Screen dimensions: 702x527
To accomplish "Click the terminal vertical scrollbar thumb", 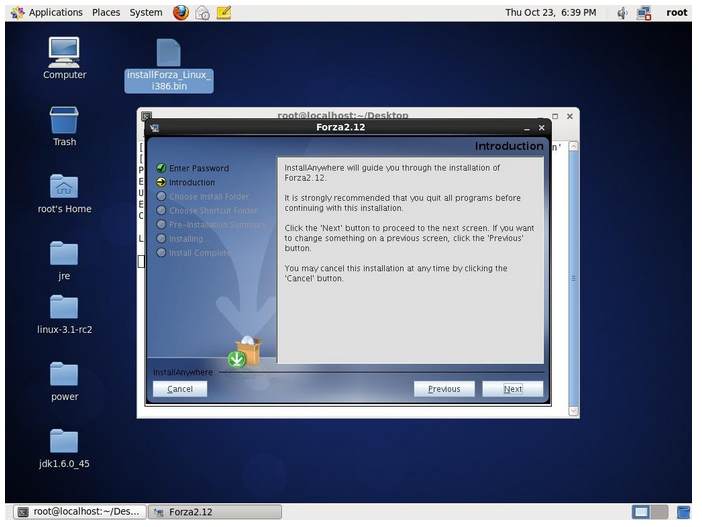I will 574,278.
